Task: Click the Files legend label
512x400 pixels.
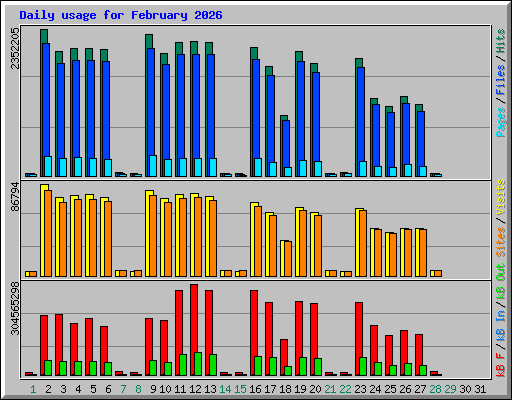Action: pos(501,79)
